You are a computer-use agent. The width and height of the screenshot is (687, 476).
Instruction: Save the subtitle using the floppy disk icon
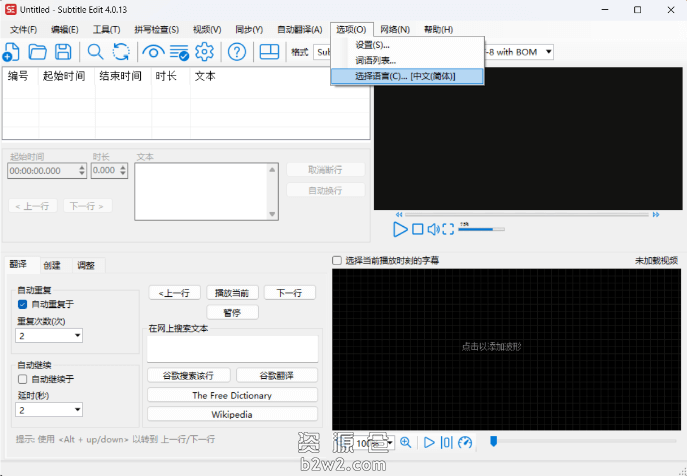(x=63, y=52)
